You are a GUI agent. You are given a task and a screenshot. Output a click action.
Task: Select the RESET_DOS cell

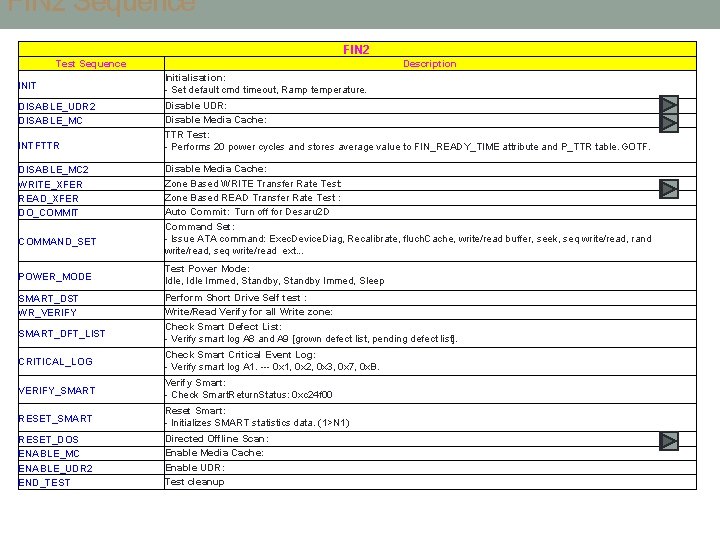91,439
